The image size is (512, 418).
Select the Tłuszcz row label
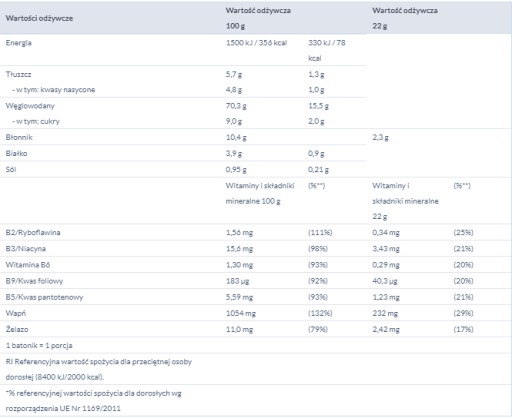point(18,74)
